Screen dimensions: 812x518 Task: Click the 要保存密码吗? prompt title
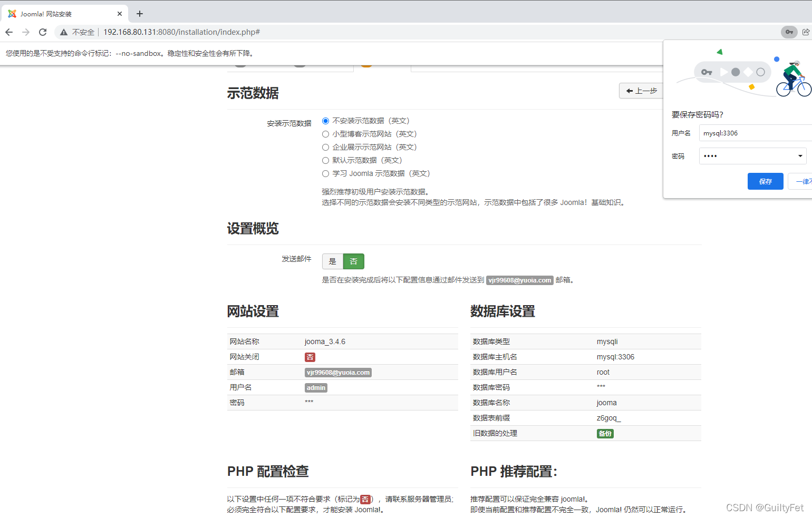[698, 114]
